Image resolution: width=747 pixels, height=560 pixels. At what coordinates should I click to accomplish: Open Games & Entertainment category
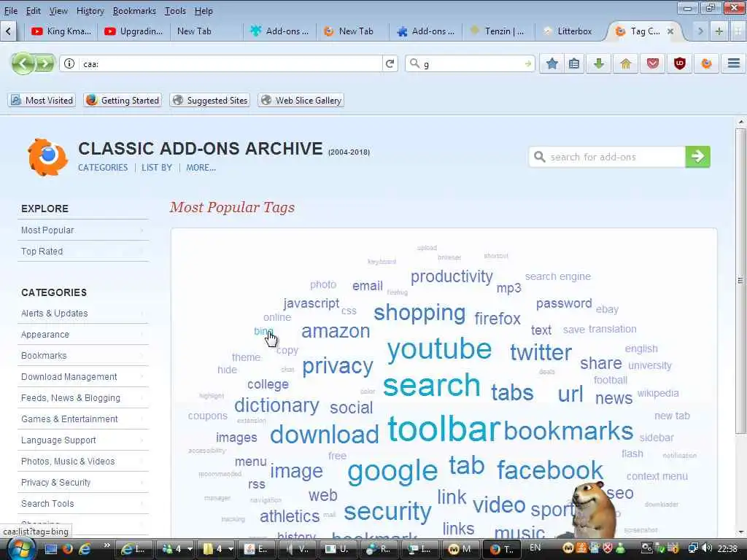[x=83, y=419]
